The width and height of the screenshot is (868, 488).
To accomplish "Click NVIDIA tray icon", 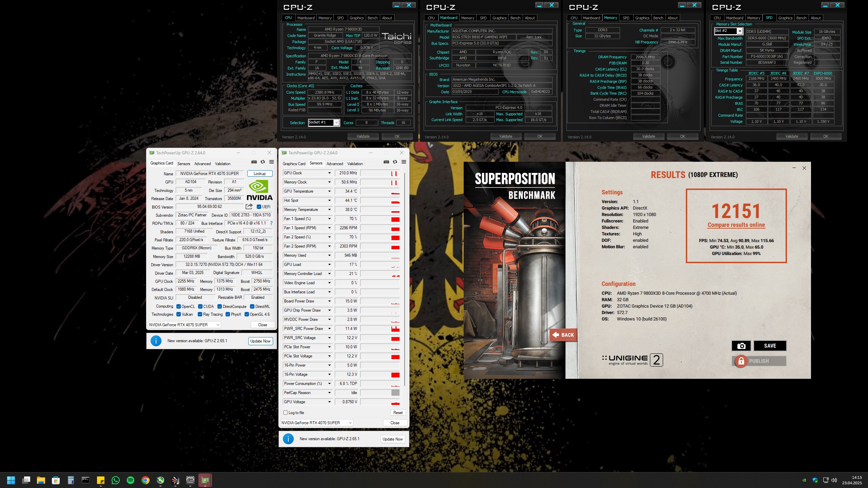I will coord(804,480).
